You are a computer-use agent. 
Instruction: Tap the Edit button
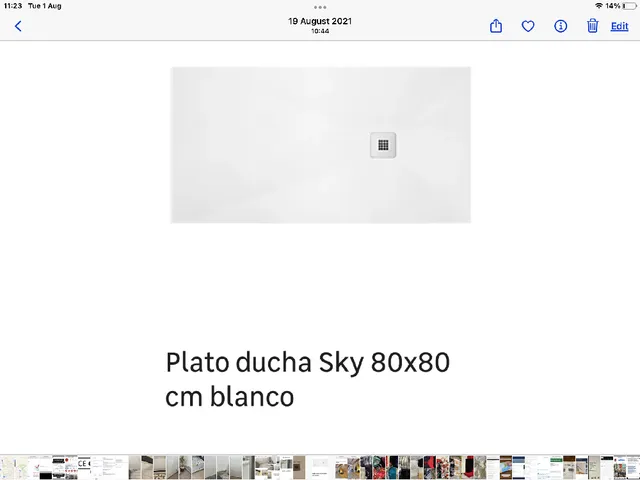click(619, 26)
